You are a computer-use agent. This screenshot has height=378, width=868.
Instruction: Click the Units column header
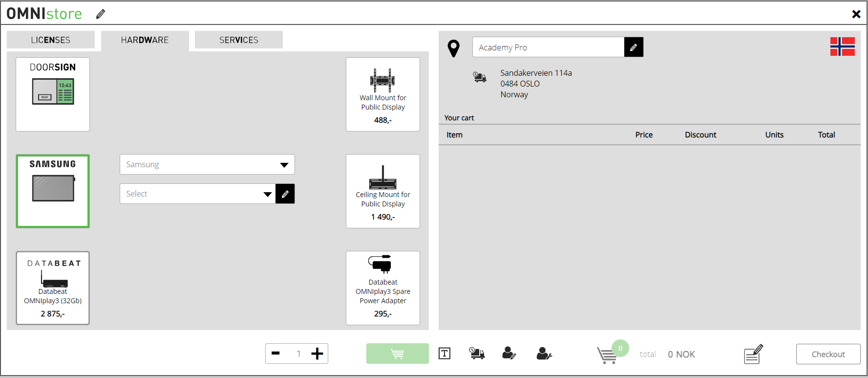click(774, 135)
